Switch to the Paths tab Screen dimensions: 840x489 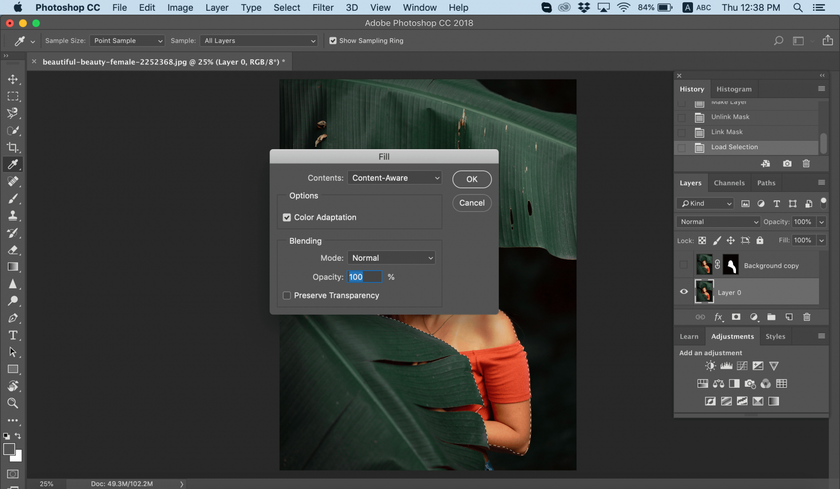[766, 183]
